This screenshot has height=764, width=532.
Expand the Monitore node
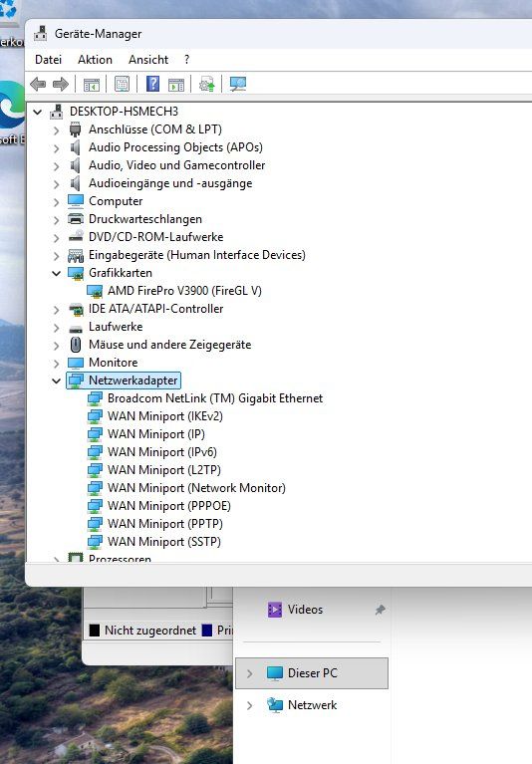click(x=56, y=364)
